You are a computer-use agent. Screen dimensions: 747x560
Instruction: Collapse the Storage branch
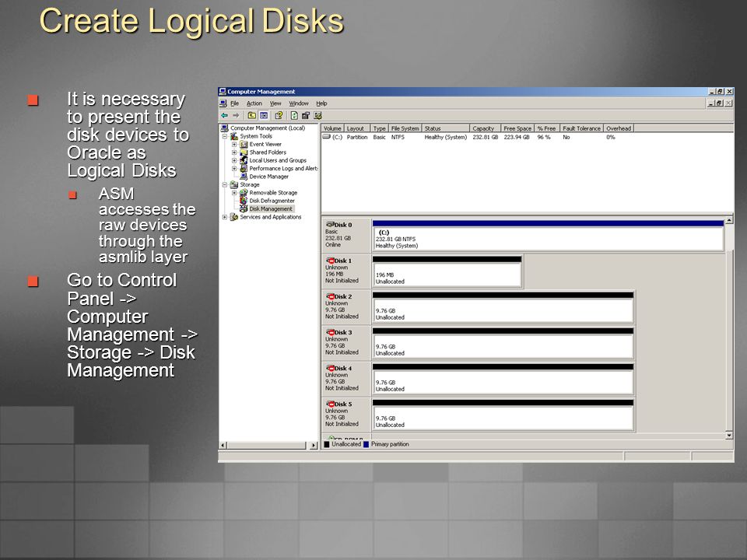(x=225, y=185)
